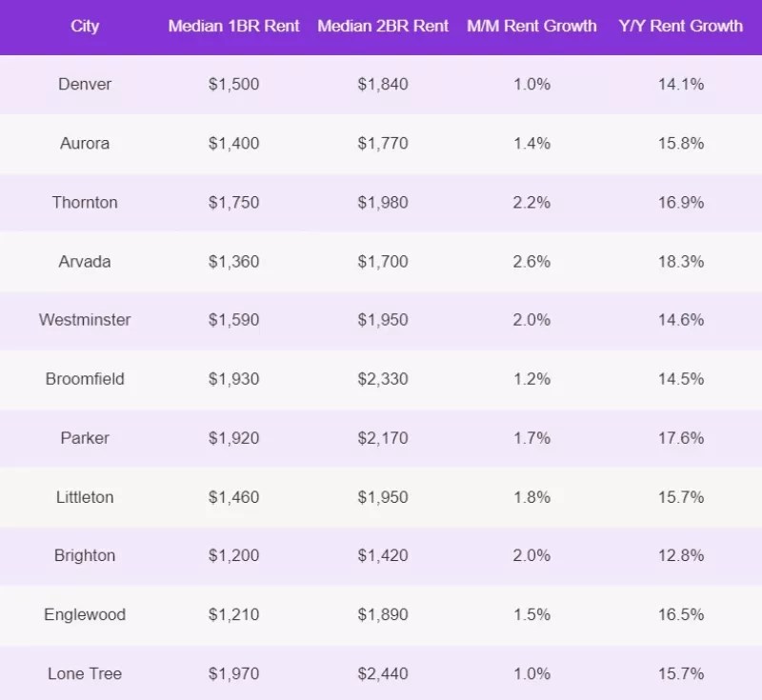Select the Littleton city cell
The width and height of the screenshot is (762, 700).
[85, 497]
